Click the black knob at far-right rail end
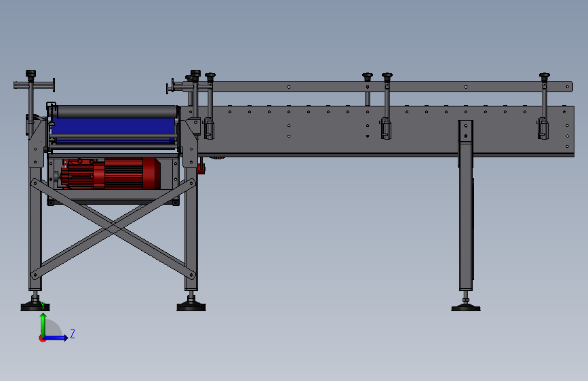Image resolution: width=588 pixels, height=381 pixels. point(545,76)
